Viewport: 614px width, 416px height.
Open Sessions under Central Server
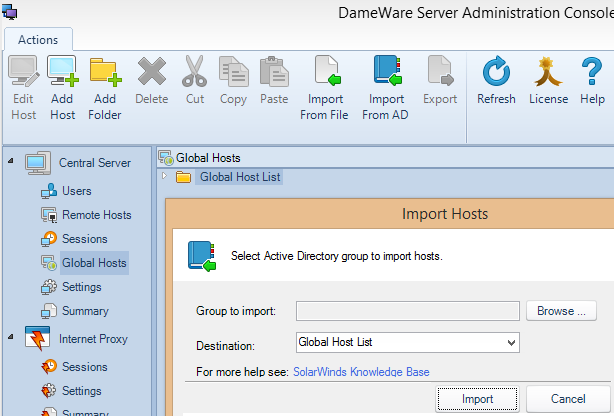pos(84,239)
